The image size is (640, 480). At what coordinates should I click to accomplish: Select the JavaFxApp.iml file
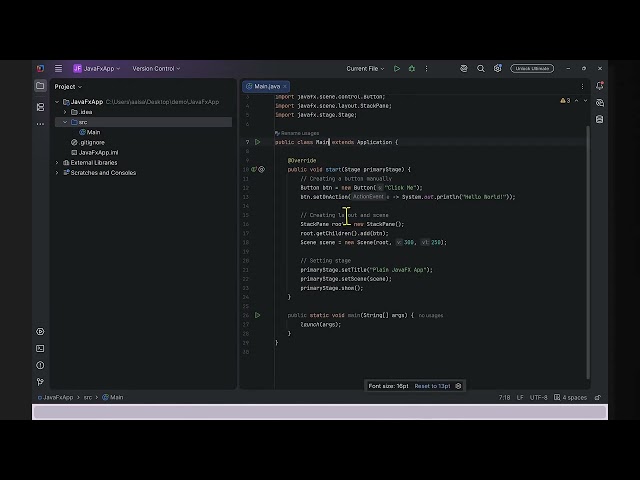click(x=95, y=152)
